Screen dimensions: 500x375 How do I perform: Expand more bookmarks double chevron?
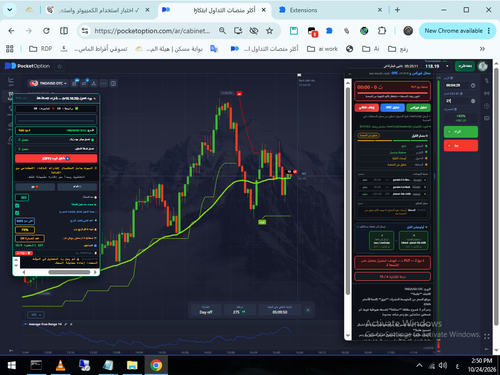tap(482, 49)
